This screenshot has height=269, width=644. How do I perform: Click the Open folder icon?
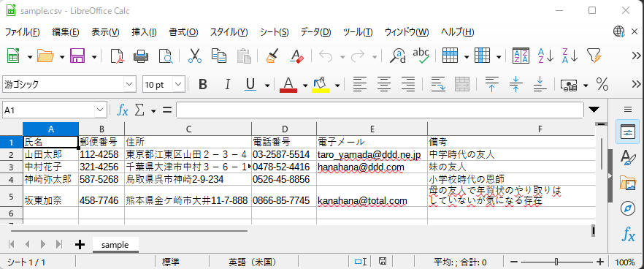(45, 56)
